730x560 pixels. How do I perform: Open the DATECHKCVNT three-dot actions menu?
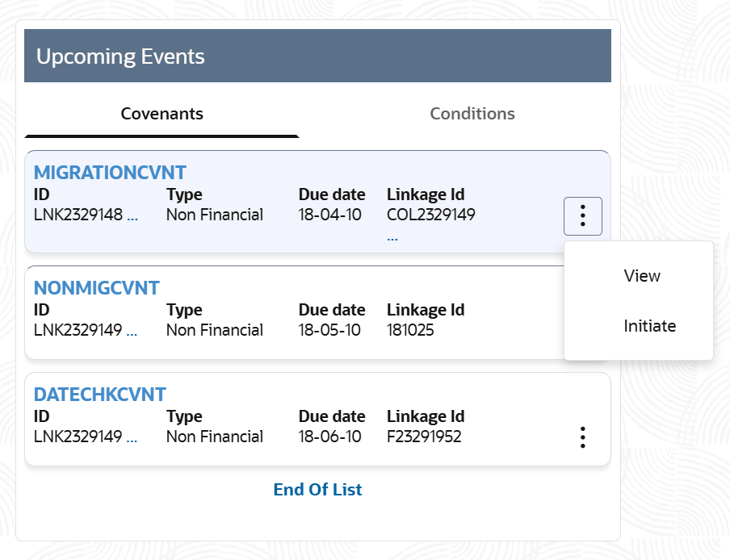pyautogui.click(x=582, y=437)
